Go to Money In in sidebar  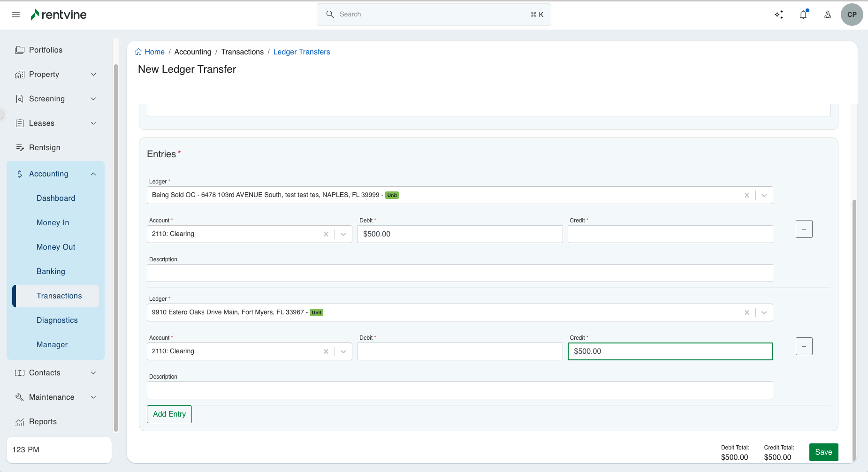[x=53, y=223]
